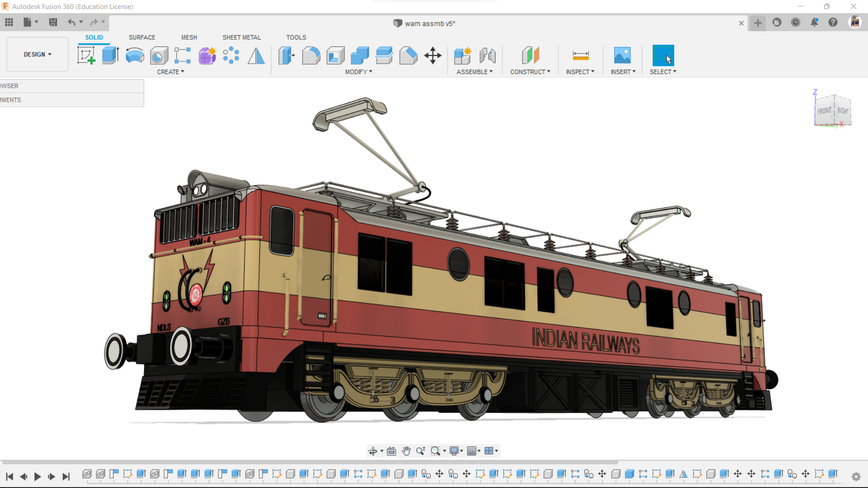This screenshot has height=488, width=868.
Task: Open the INSERT dropdown
Action: click(623, 72)
